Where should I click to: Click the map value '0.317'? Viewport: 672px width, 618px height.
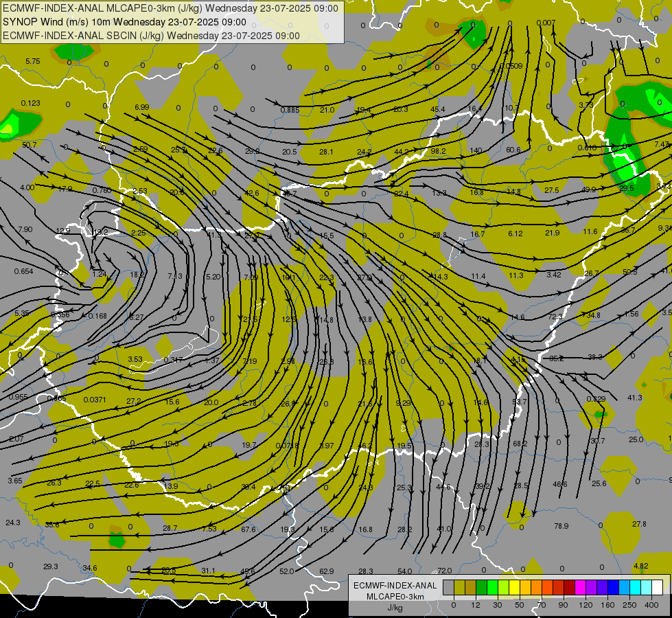coord(173,360)
